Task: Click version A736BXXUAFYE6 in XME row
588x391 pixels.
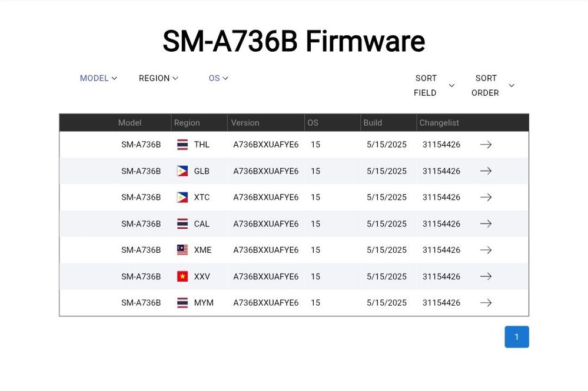Action: 266,250
